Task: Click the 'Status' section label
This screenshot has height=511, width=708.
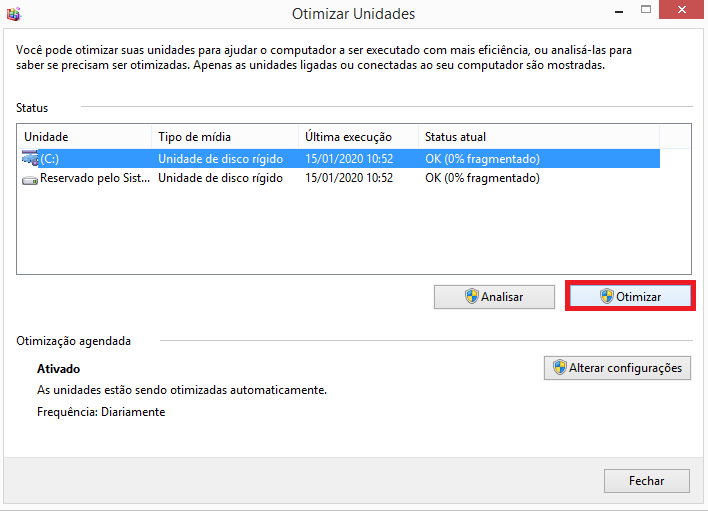Action: [32, 108]
